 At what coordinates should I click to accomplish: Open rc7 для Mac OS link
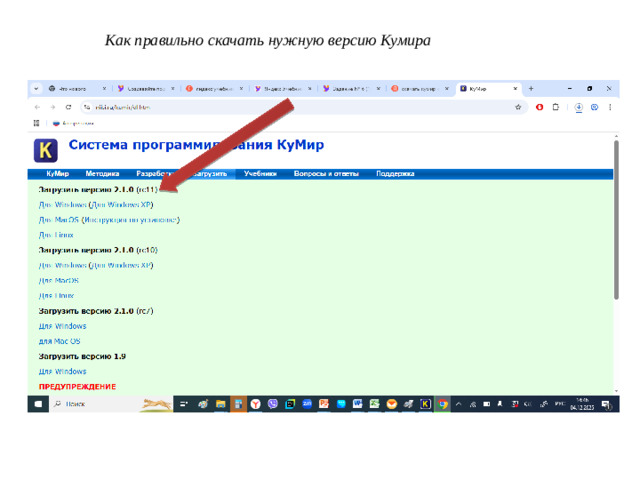(60, 341)
